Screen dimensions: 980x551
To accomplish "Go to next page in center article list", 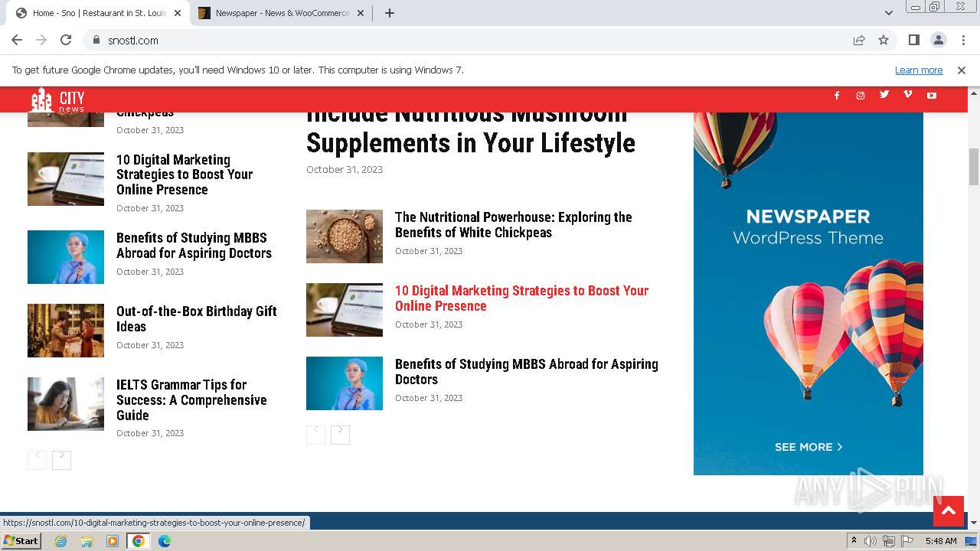I will pyautogui.click(x=340, y=434).
